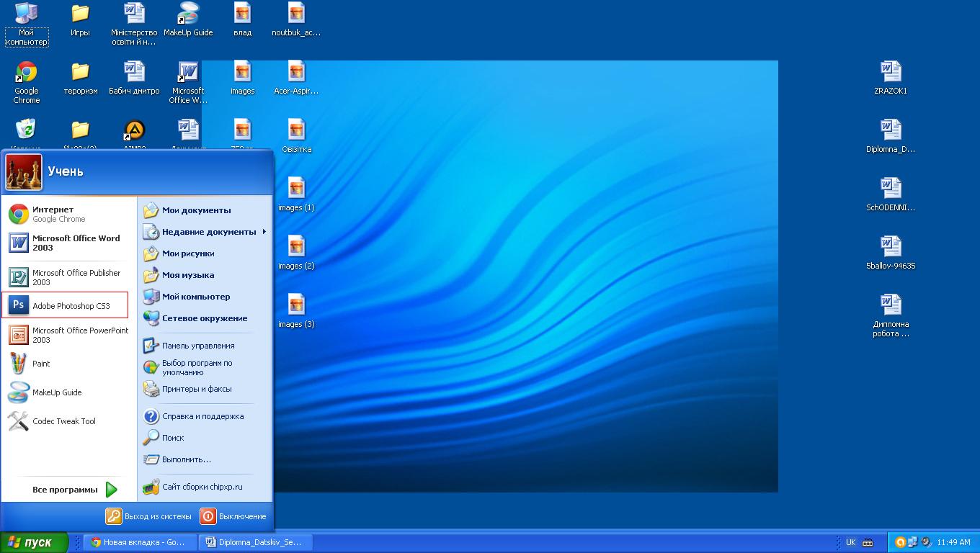Open Принтеры и факсы

pyautogui.click(x=205, y=389)
